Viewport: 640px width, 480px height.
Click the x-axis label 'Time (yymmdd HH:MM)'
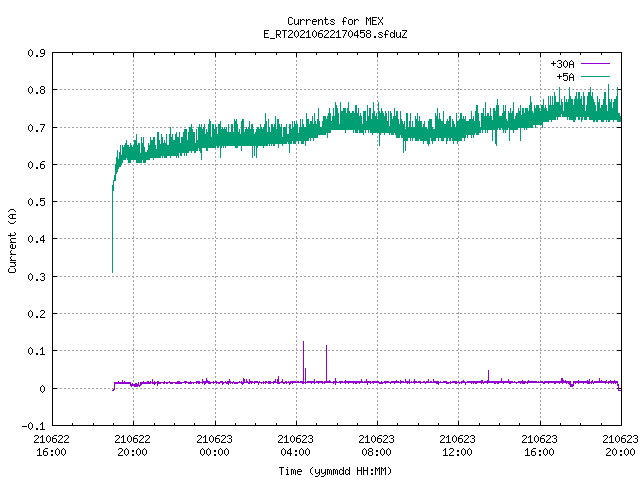[x=335, y=471]
